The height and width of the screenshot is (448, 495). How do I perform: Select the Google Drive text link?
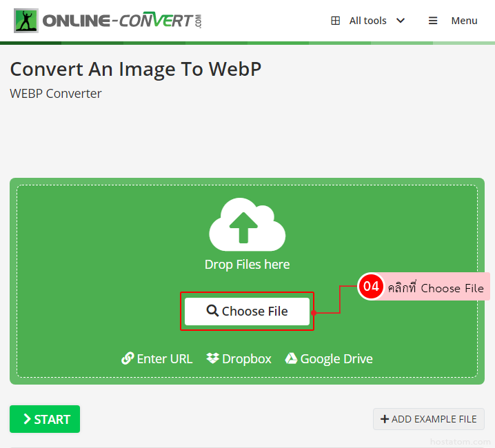pos(336,358)
